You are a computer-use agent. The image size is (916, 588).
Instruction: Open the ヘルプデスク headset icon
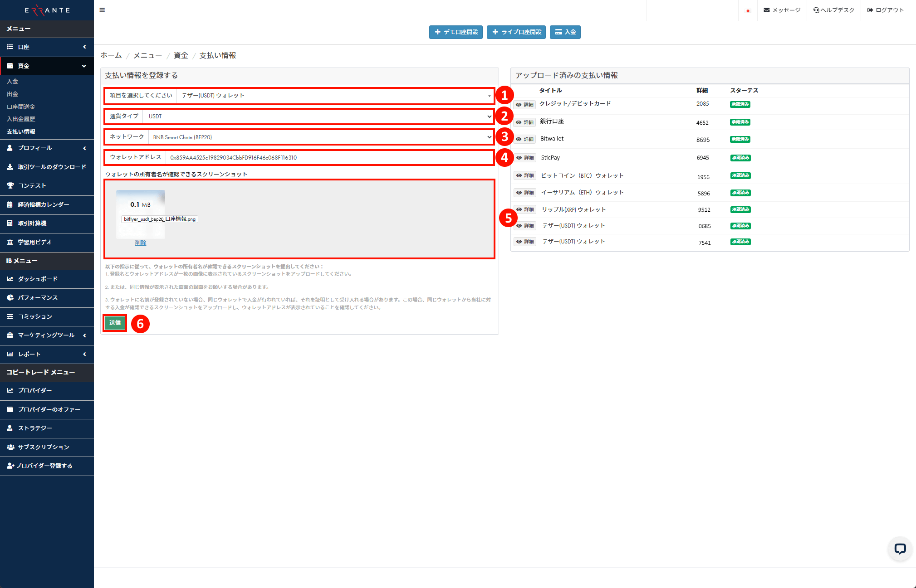point(815,10)
